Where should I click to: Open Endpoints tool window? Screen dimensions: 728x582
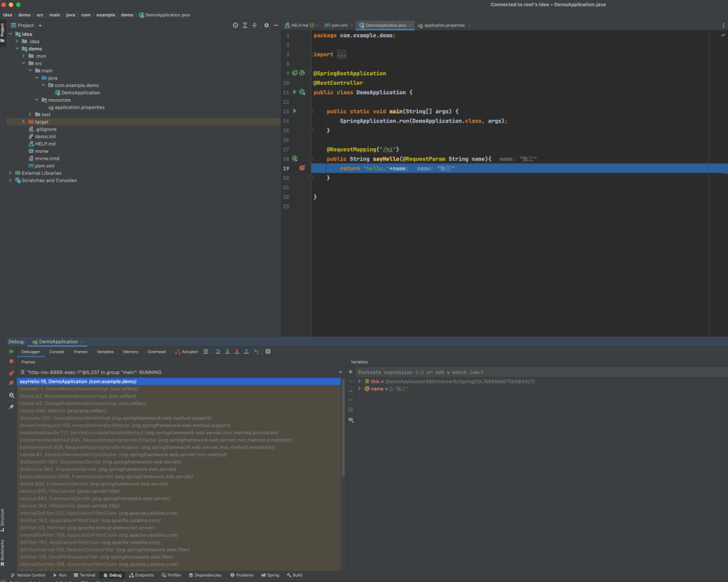coord(142,575)
